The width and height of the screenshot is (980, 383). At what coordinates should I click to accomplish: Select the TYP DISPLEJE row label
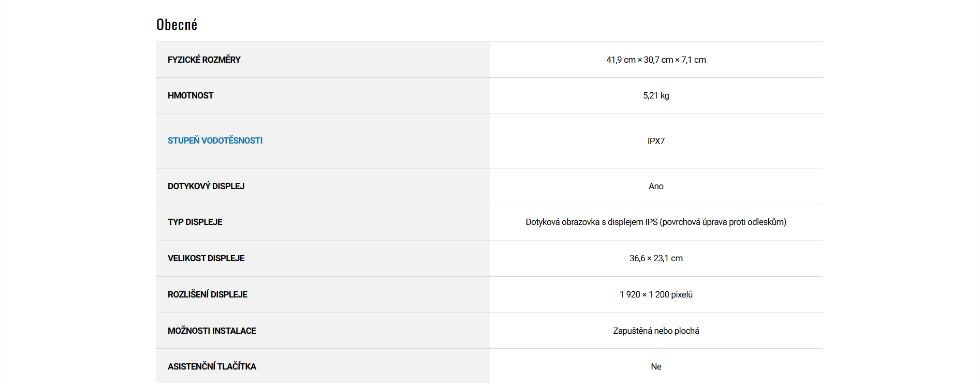tap(195, 222)
